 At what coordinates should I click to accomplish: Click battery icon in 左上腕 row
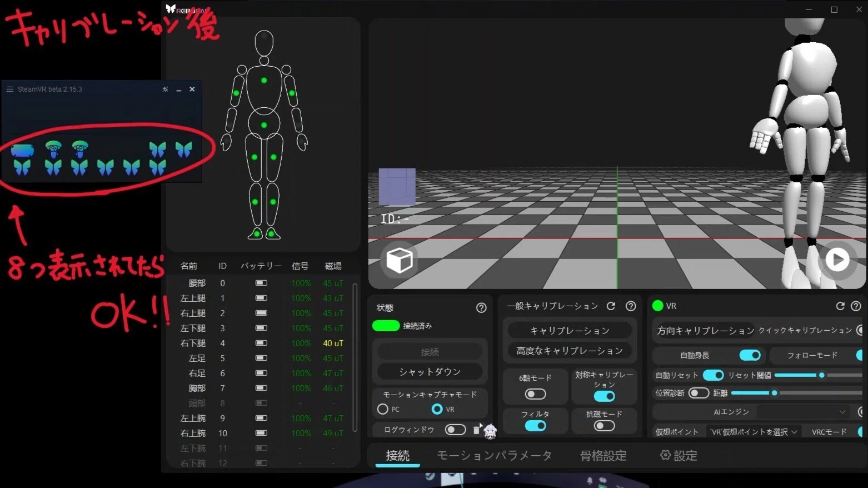(x=261, y=418)
